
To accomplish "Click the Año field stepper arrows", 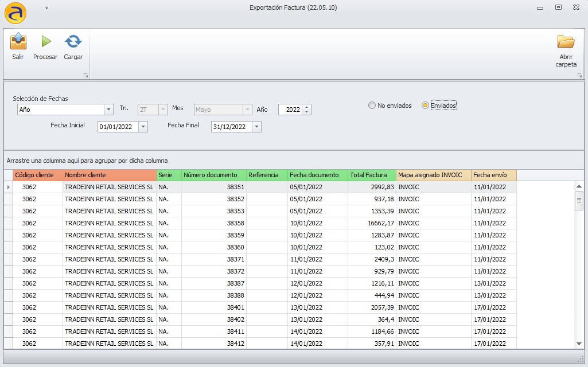I will pos(307,110).
